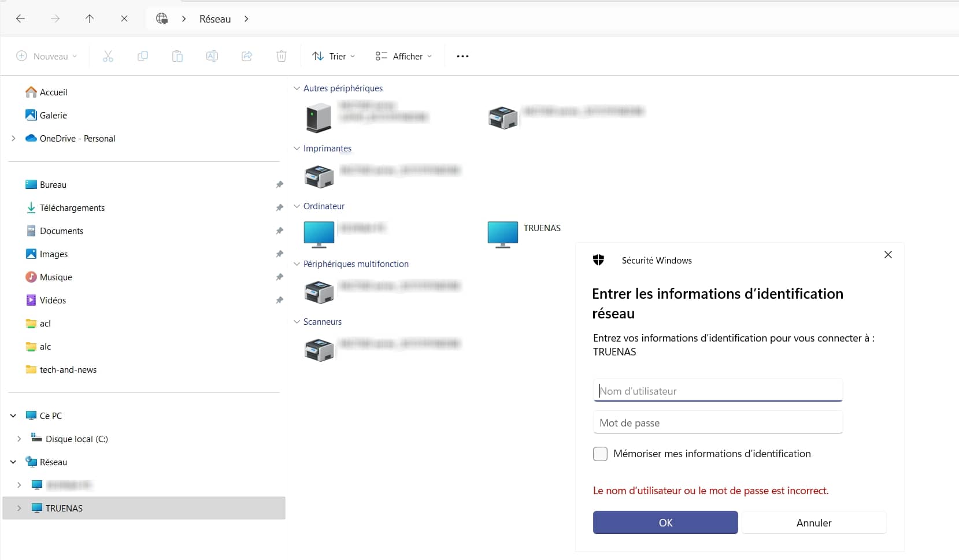Click the Delete trash icon
The image size is (959, 560).
(282, 56)
